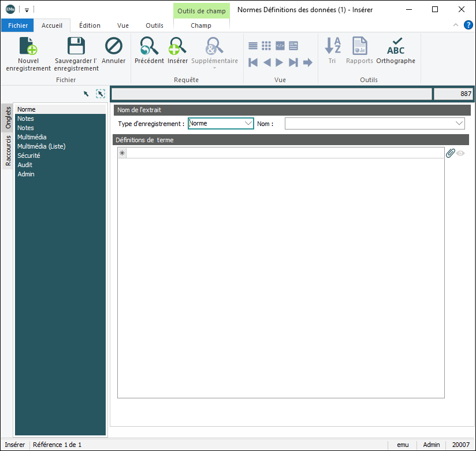This screenshot has height=451, width=476.
Task: Toggle the arrow pointer in sidebar header
Action: pos(86,94)
